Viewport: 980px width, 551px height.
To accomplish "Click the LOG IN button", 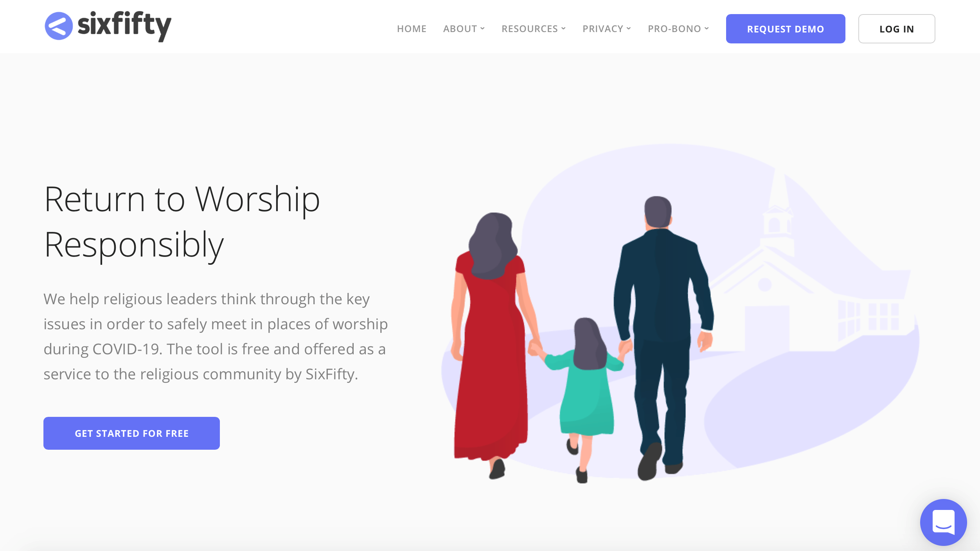I will pyautogui.click(x=897, y=28).
